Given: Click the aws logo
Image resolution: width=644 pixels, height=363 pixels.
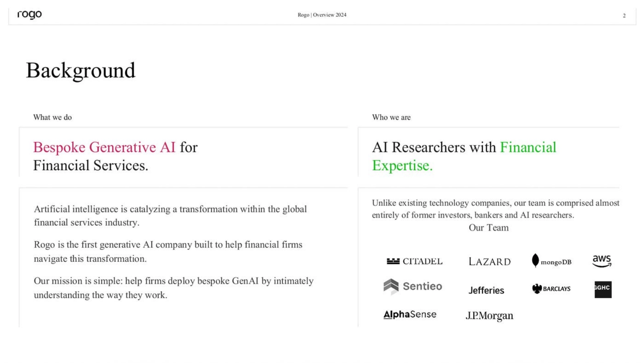Looking at the screenshot, I should click(602, 261).
